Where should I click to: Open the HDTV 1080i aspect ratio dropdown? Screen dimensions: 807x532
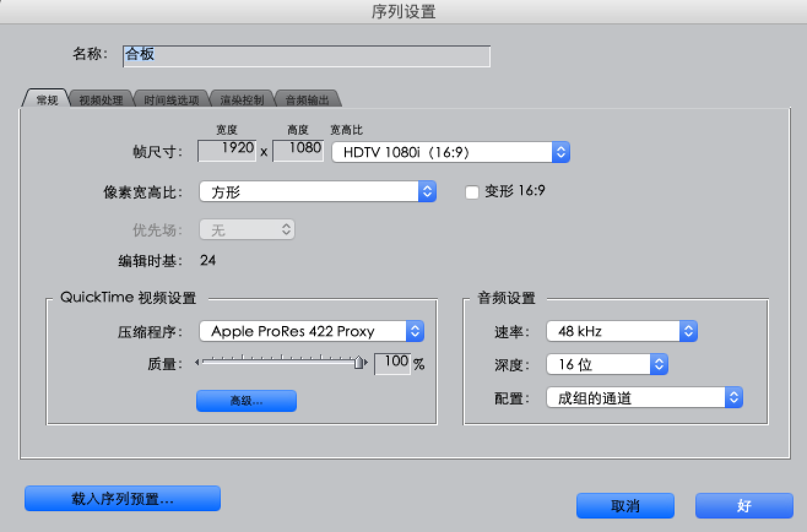[x=450, y=152]
